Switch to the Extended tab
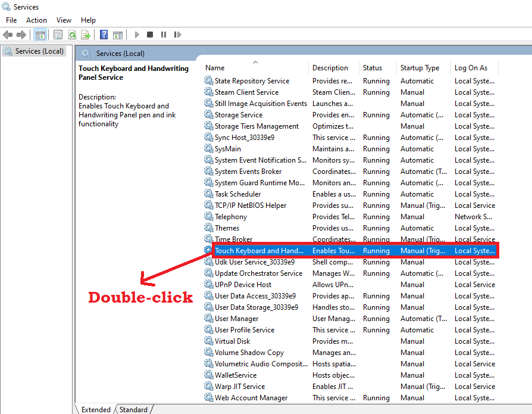This screenshot has height=414, width=532. pos(96,409)
